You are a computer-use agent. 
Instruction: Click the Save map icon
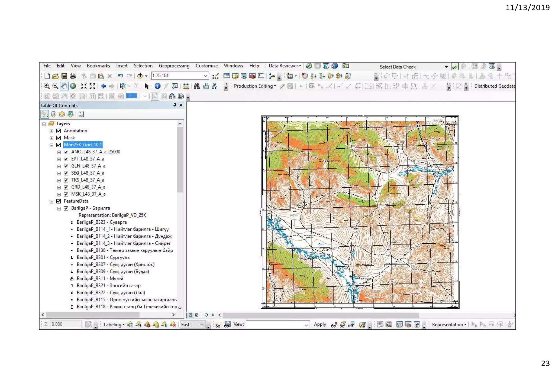click(x=64, y=76)
